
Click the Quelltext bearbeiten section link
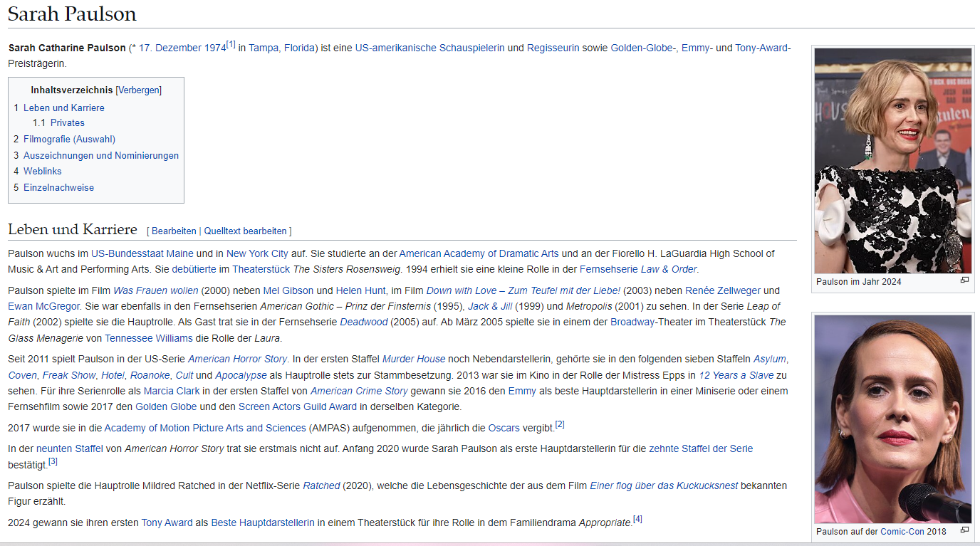tap(245, 231)
